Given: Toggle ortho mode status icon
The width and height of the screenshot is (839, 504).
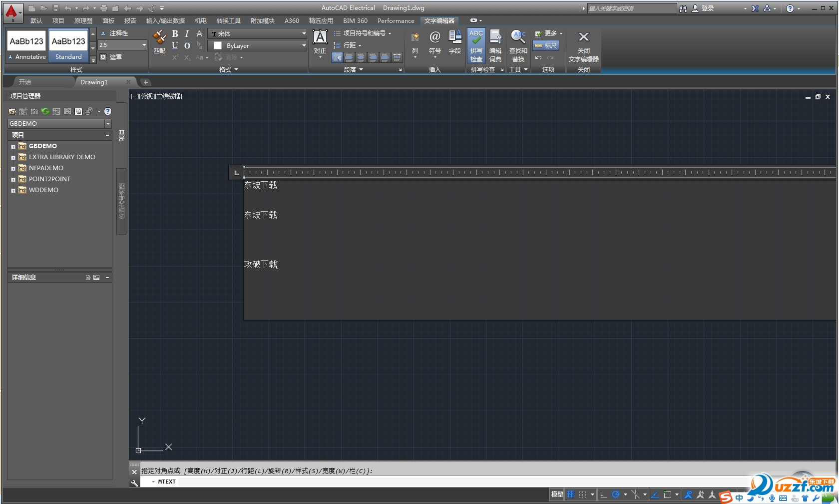Looking at the screenshot, I should (x=604, y=495).
